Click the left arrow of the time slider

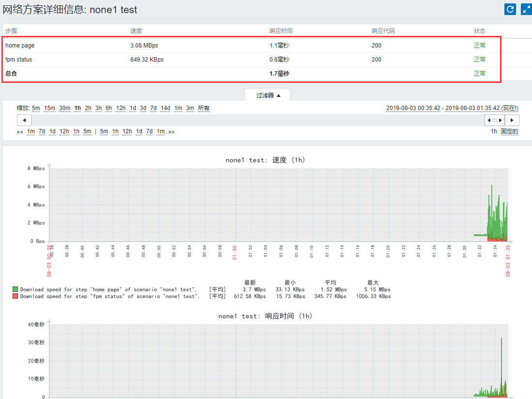(x=24, y=120)
